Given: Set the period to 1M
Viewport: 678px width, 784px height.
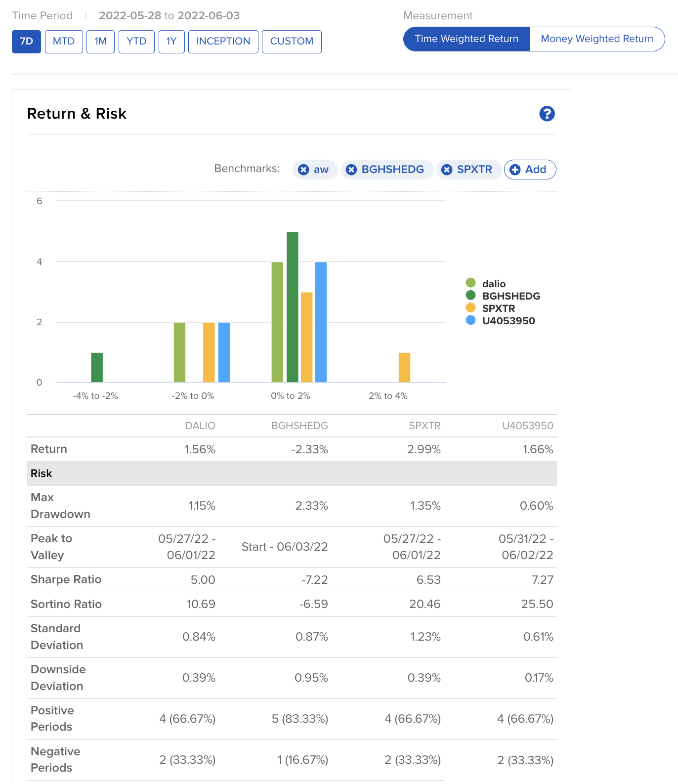Looking at the screenshot, I should pos(100,42).
